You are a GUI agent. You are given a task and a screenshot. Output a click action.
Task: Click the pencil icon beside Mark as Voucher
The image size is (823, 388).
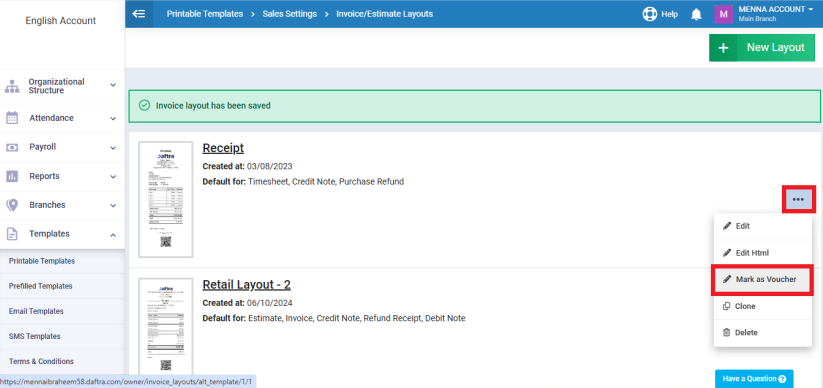[x=727, y=279]
